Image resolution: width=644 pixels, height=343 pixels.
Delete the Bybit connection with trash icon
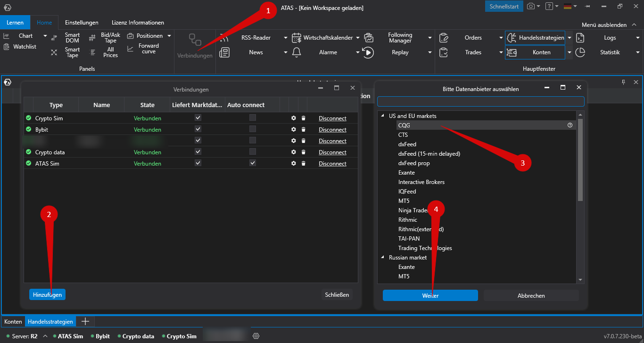click(x=304, y=129)
